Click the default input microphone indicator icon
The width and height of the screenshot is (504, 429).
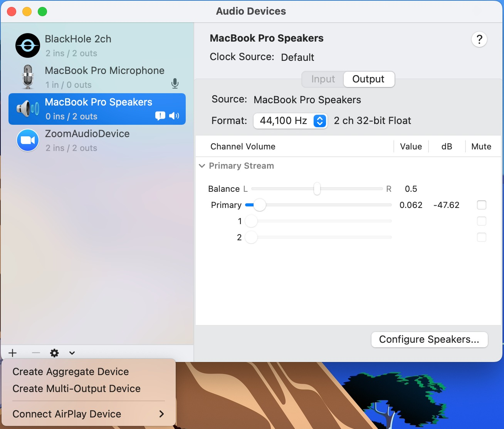[175, 84]
